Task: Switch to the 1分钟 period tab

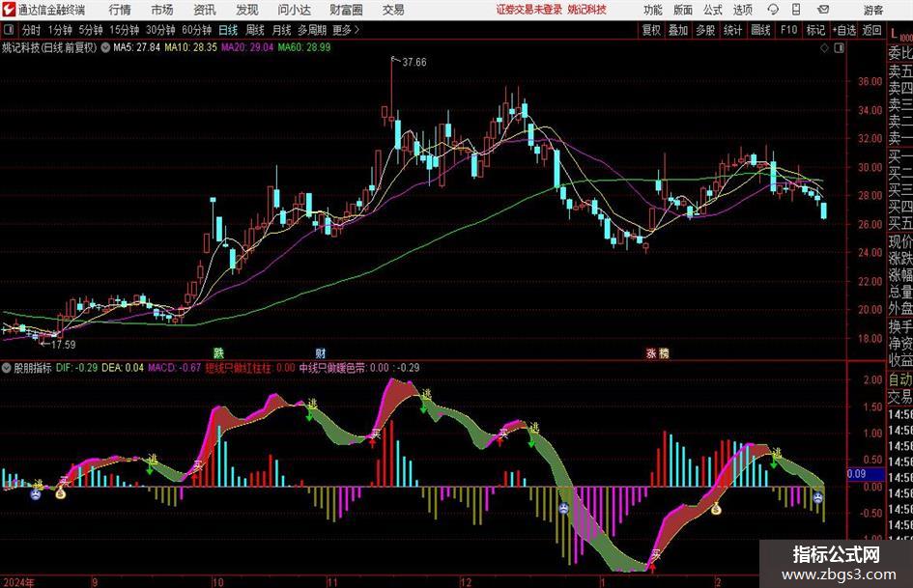Action: pos(60,30)
